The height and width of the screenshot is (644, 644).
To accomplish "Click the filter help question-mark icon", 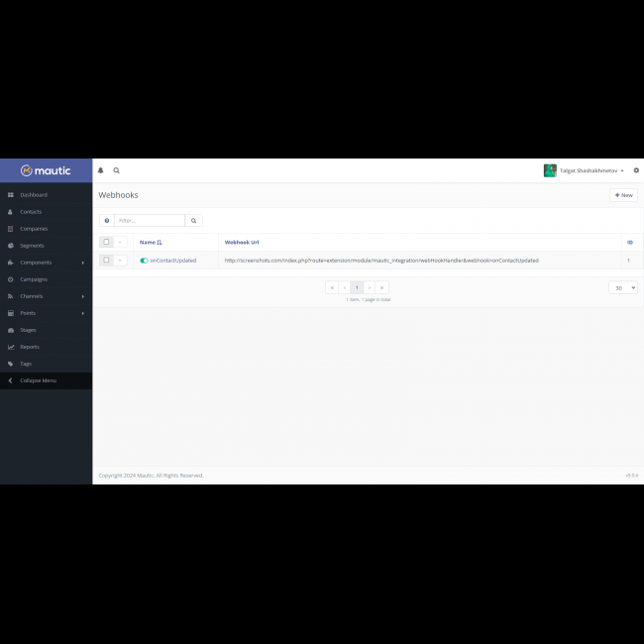I will point(106,221).
